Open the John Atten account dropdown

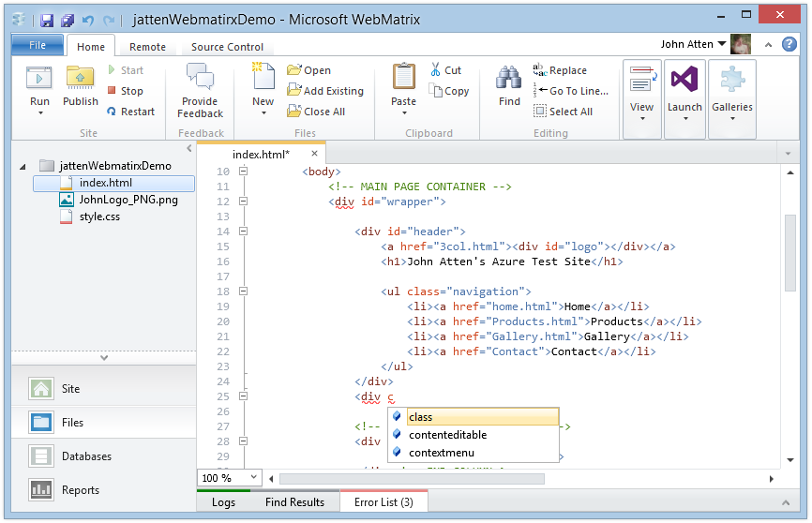point(721,44)
